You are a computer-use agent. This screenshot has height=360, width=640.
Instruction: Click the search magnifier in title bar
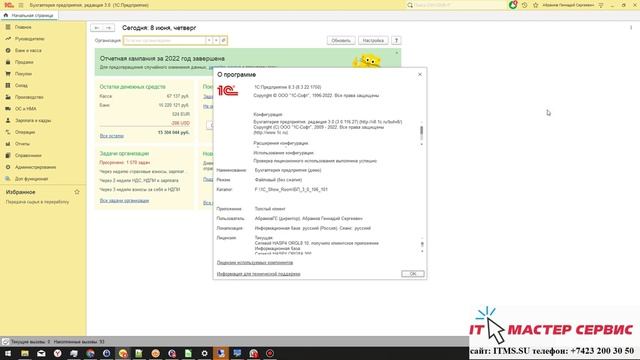tap(410, 5)
